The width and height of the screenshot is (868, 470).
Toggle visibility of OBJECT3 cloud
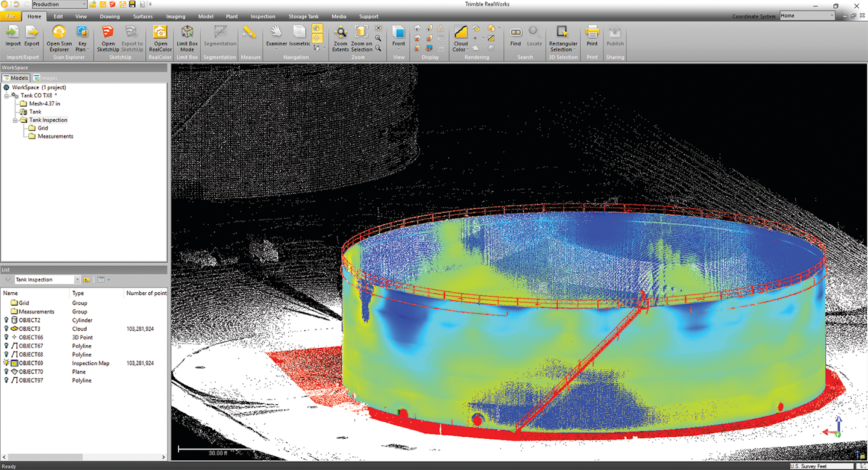coord(5,328)
